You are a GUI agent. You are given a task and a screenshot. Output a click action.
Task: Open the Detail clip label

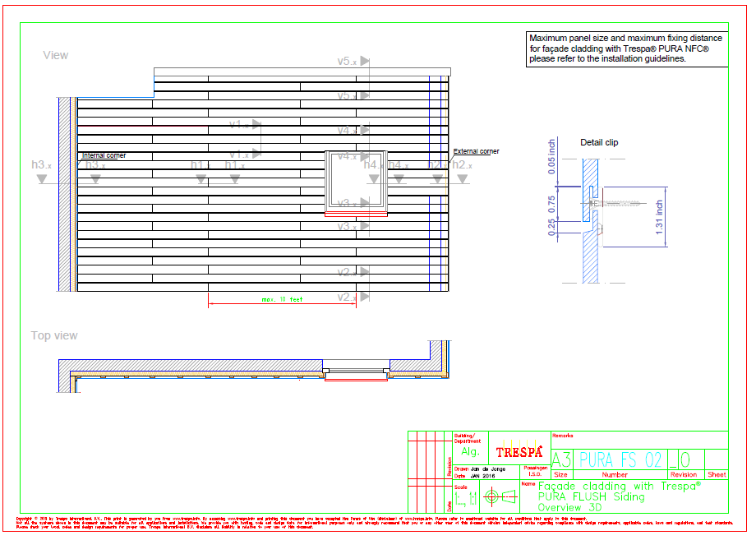click(x=599, y=141)
